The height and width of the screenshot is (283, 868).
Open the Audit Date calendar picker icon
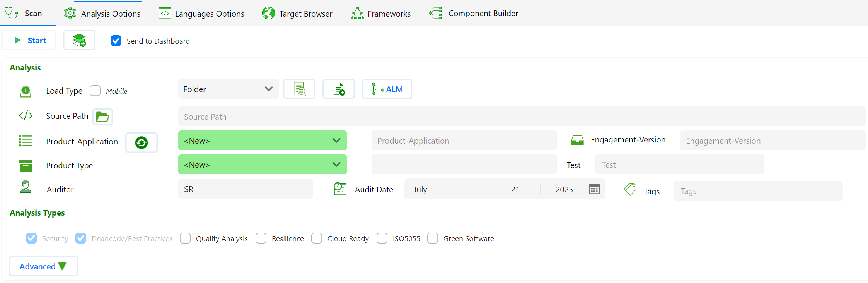594,189
